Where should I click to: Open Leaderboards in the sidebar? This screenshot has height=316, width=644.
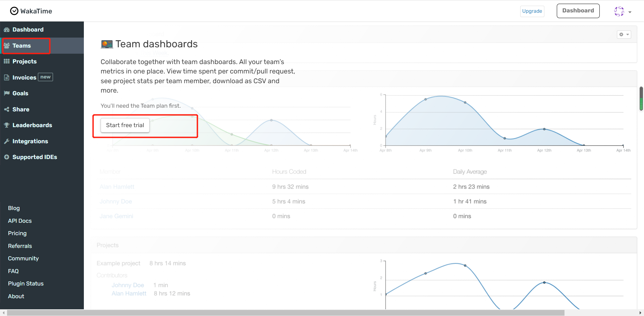point(42,125)
